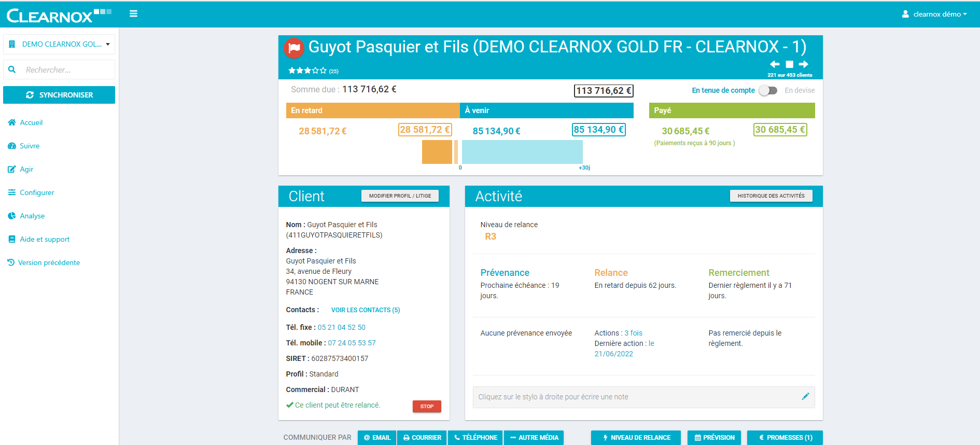The width and height of the screenshot is (980, 445).
Task: Click the stop square between client arrows
Action: coord(789,64)
